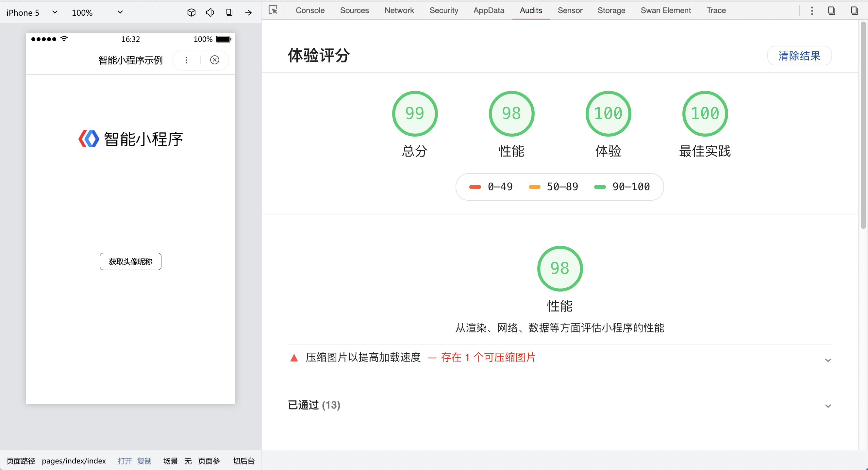Click the battery icon in simulator status bar
Viewport: 868px width, 470px height.
click(224, 39)
